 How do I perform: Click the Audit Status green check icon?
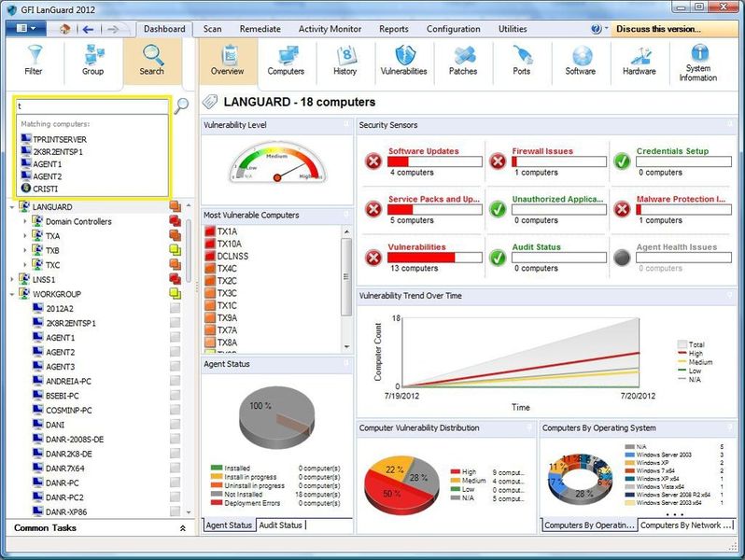pyautogui.click(x=498, y=258)
